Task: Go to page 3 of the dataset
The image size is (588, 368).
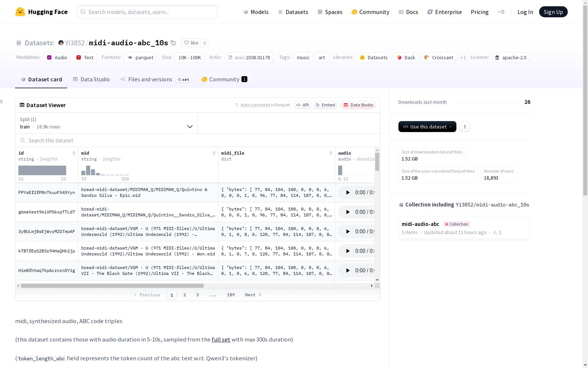Action: [x=197, y=295]
